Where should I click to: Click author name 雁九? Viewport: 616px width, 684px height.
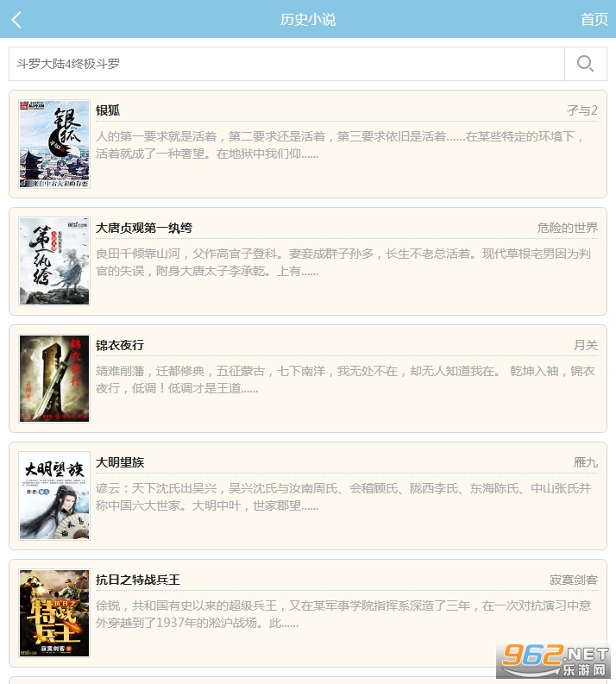coord(586,462)
